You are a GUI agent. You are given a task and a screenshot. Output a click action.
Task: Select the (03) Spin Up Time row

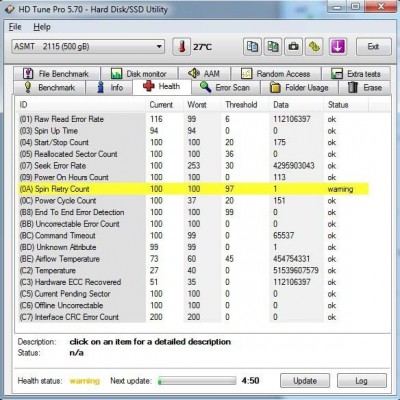click(193, 131)
